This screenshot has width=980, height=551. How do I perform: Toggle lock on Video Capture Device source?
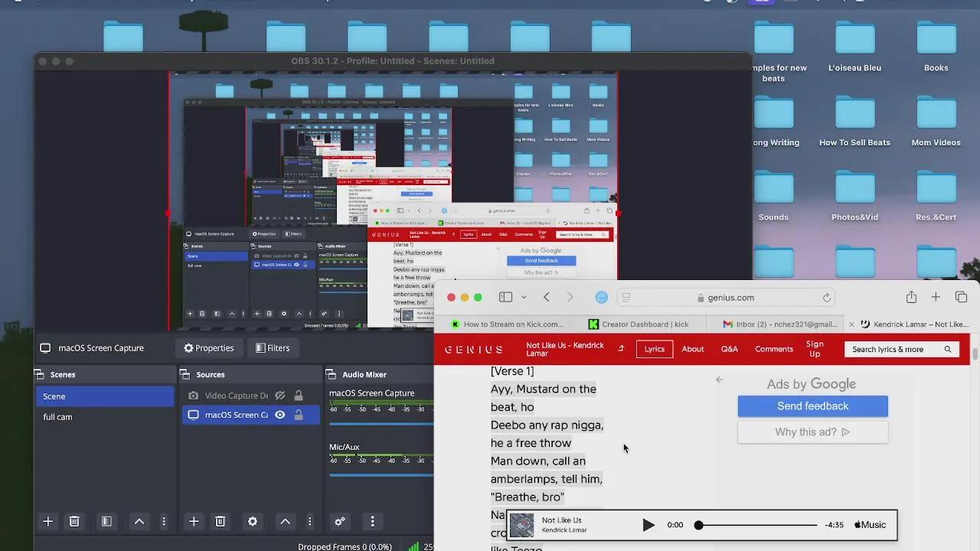tap(299, 396)
